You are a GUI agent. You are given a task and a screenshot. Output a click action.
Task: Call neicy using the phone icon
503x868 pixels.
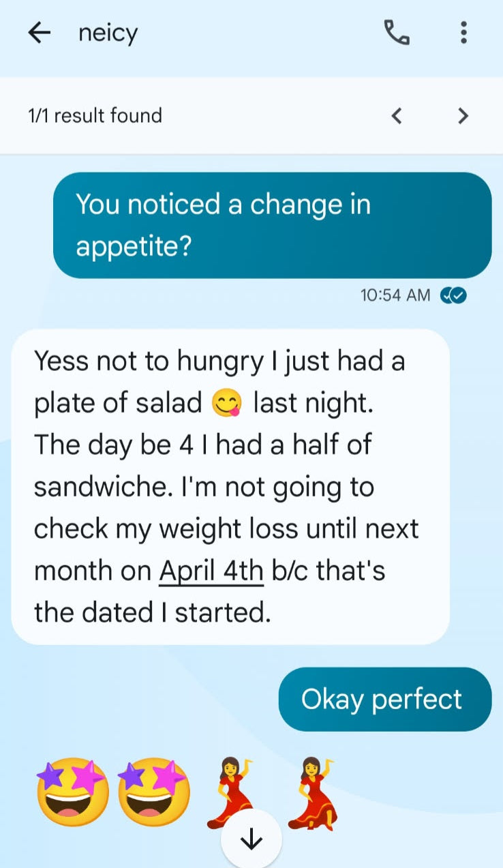click(397, 33)
